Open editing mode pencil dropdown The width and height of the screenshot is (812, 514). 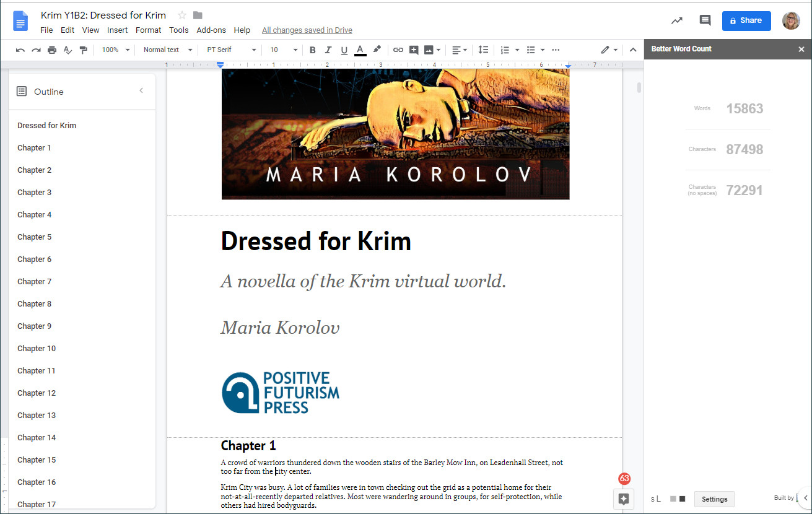coord(609,50)
